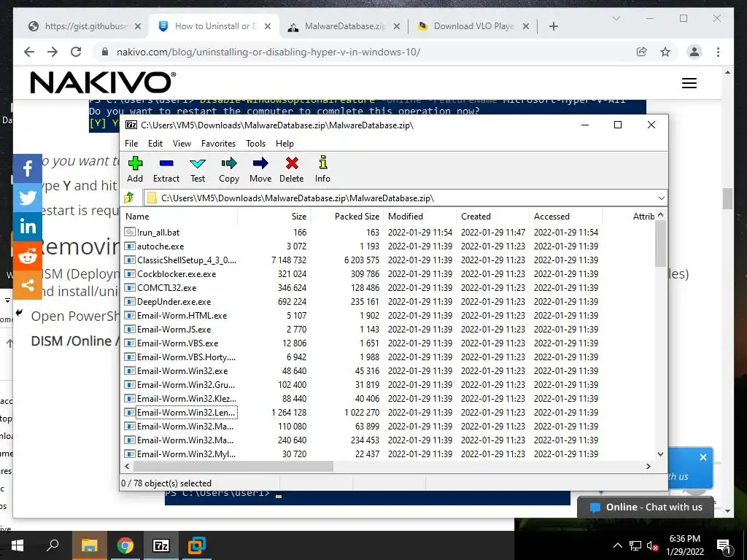The width and height of the screenshot is (747, 560).
Task: Open Windows search in the taskbar
Action: click(53, 545)
